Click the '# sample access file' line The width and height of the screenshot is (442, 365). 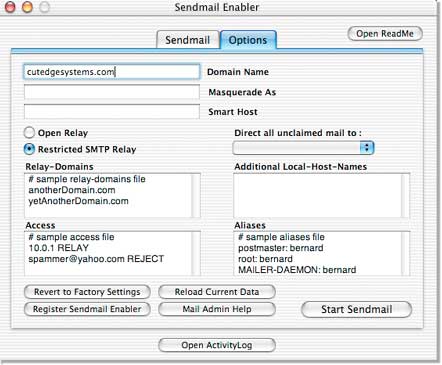click(x=71, y=237)
